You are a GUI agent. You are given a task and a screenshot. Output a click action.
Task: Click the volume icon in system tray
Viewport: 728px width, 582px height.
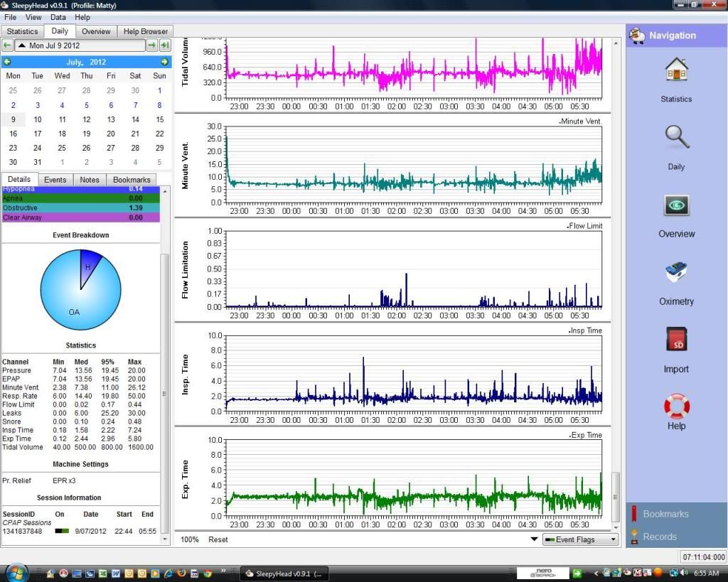tap(685, 573)
